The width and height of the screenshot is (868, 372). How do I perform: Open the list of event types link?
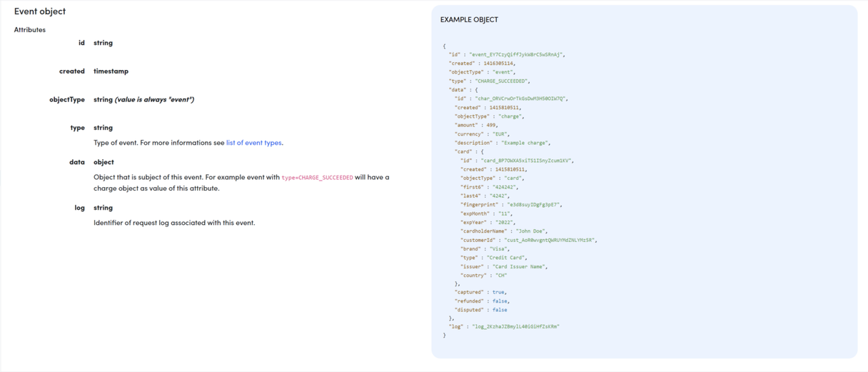point(253,143)
